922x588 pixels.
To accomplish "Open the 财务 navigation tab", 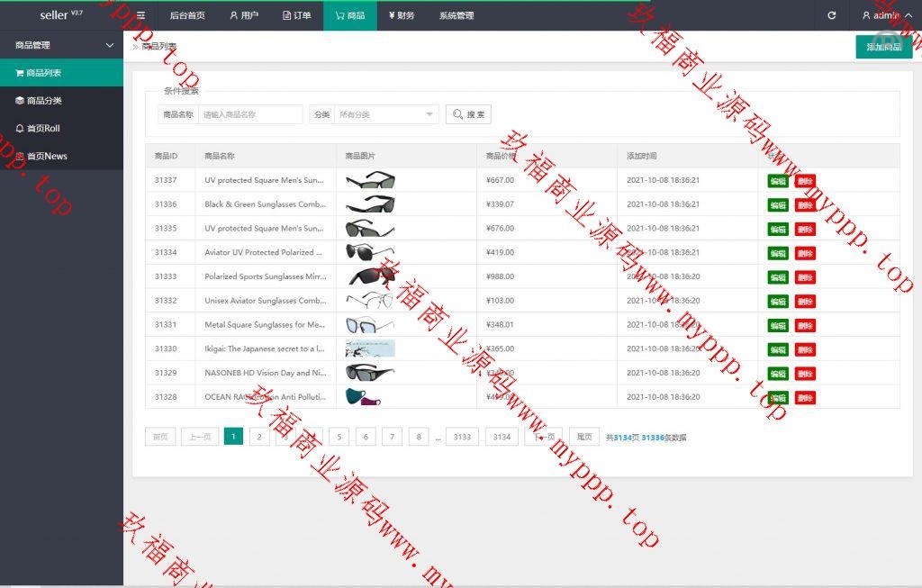I will point(402,15).
